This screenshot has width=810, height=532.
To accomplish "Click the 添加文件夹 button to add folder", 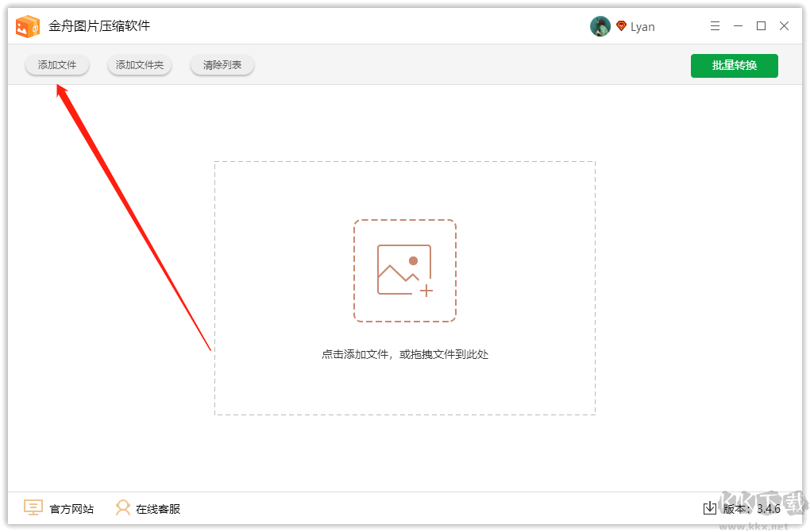I will coord(139,65).
